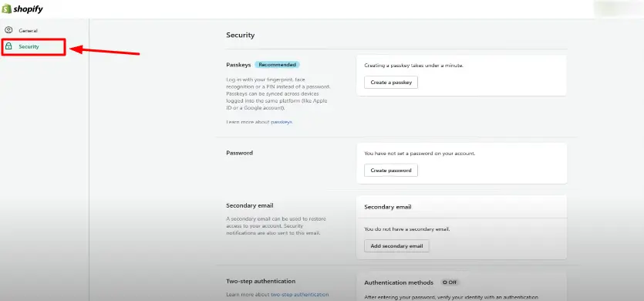Open the General settings menu item

(28, 30)
